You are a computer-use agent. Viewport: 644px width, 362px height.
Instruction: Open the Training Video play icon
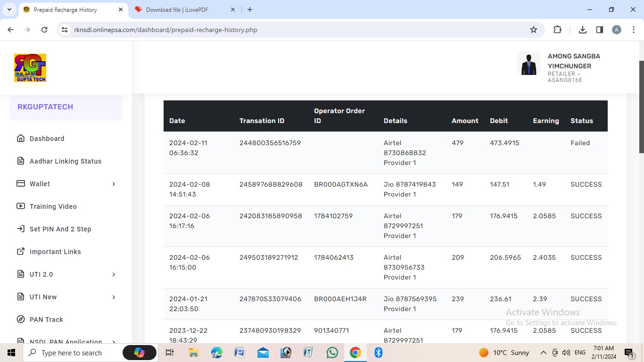click(21, 206)
